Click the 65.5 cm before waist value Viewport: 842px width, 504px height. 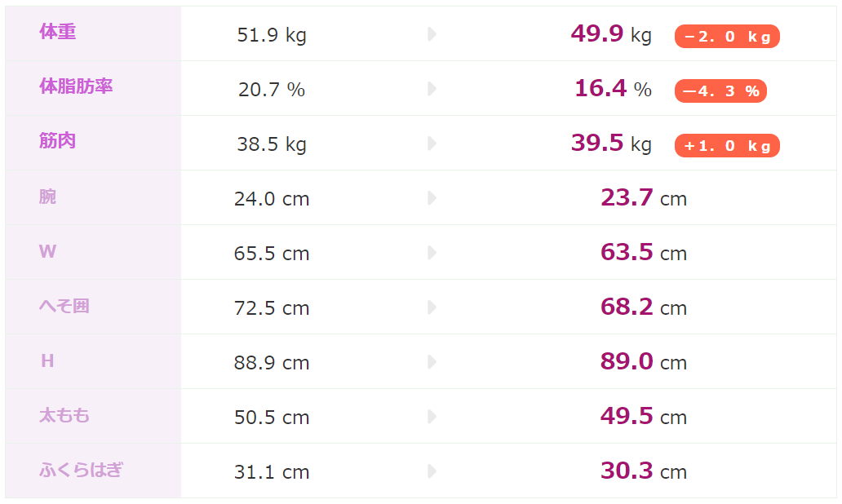[x=272, y=253]
